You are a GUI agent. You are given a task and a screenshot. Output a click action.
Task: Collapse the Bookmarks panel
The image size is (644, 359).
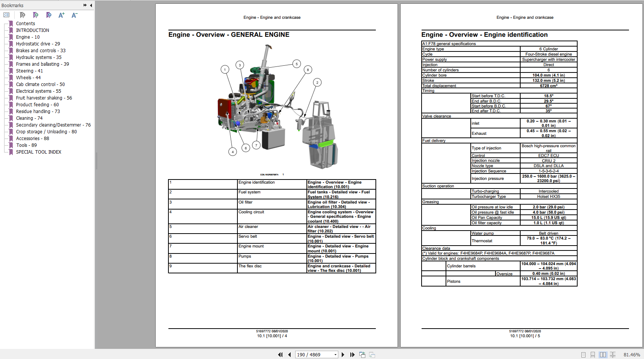tap(91, 5)
